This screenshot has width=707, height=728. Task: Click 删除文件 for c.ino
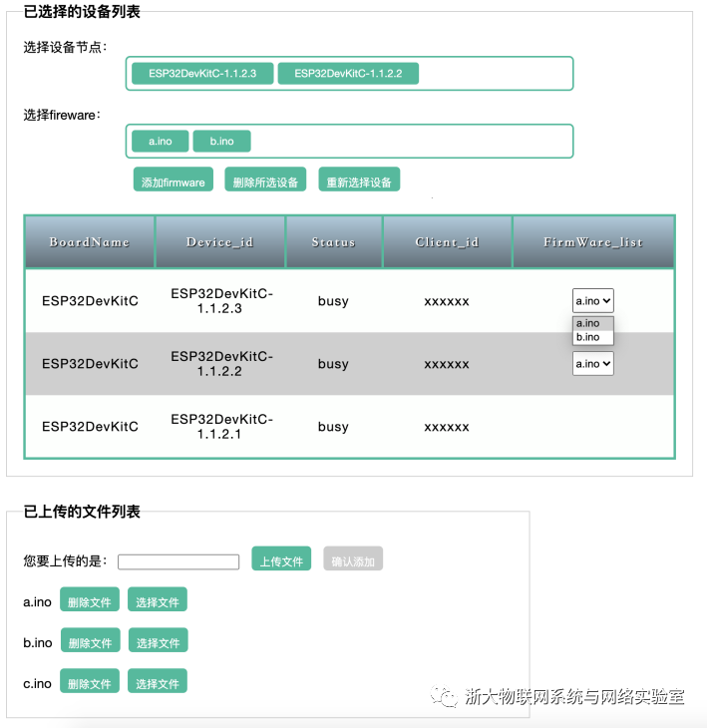(90, 681)
